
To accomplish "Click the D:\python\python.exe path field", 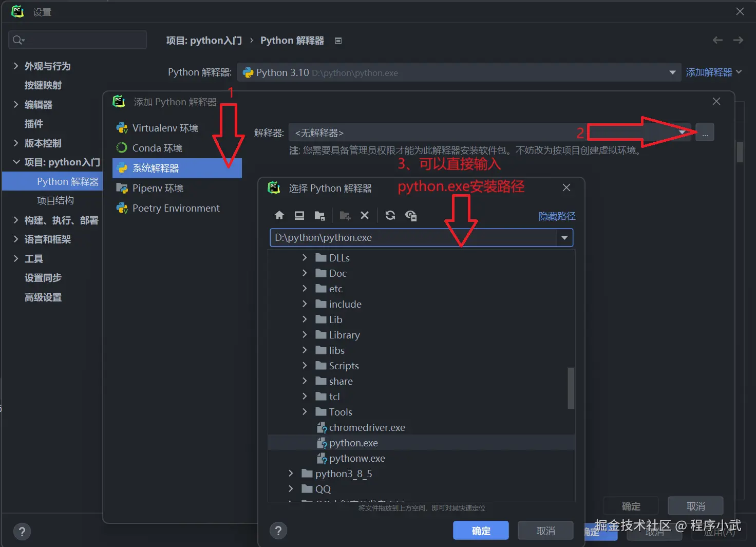I will click(413, 238).
